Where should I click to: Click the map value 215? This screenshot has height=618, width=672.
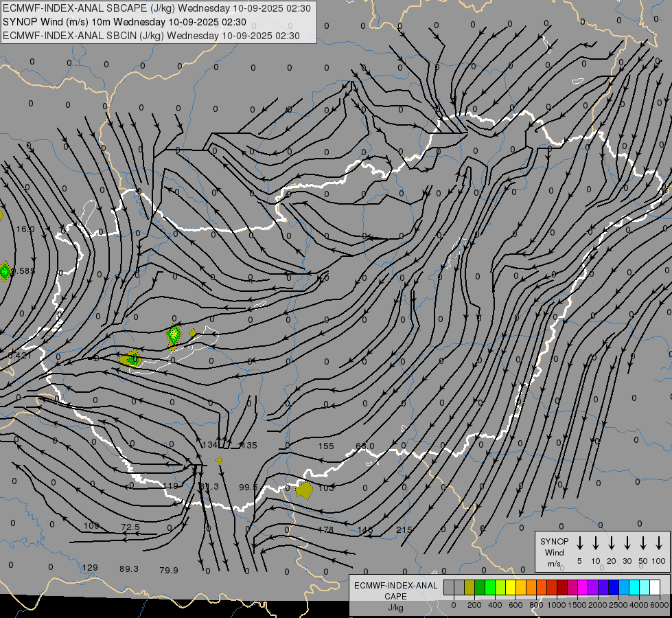point(404,529)
